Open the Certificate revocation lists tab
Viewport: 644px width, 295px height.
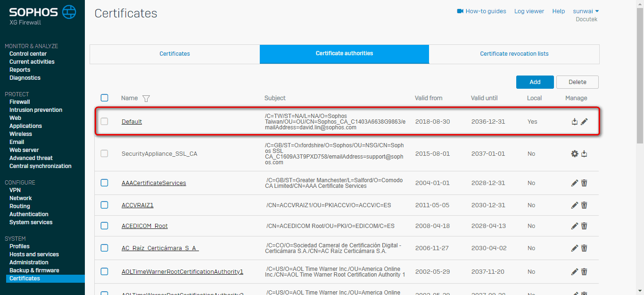(x=514, y=54)
